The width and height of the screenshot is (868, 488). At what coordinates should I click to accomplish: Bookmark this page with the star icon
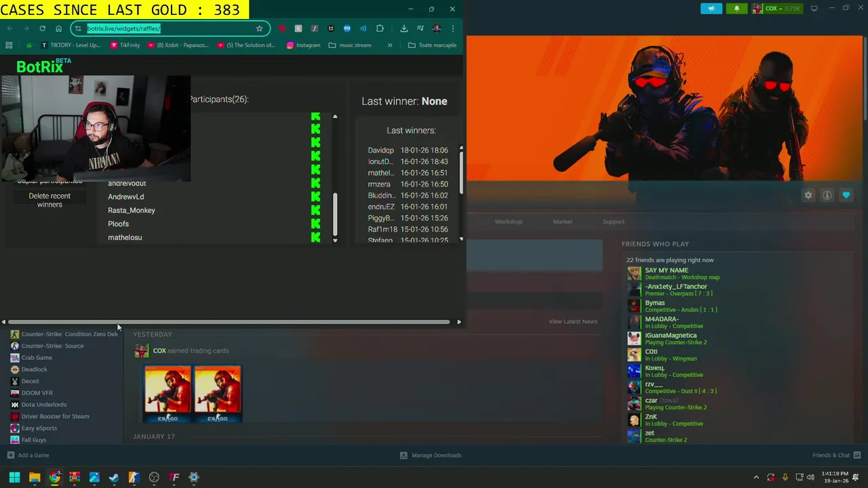pyautogui.click(x=259, y=28)
